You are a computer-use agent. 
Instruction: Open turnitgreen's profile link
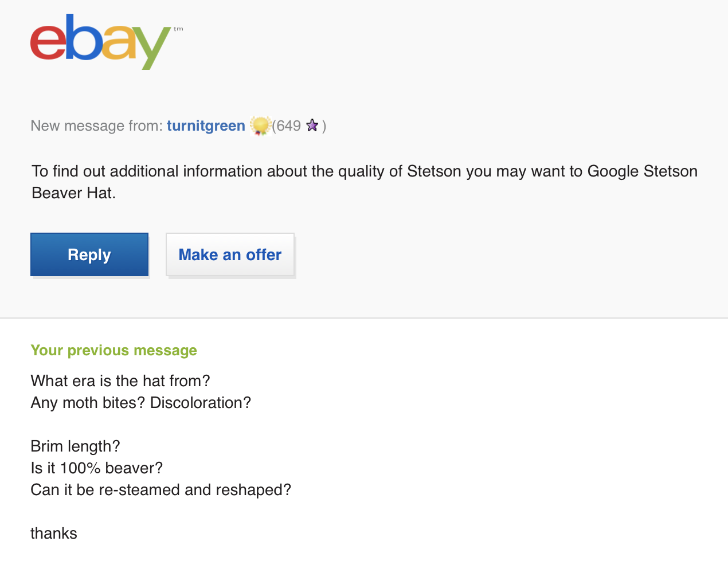click(206, 125)
